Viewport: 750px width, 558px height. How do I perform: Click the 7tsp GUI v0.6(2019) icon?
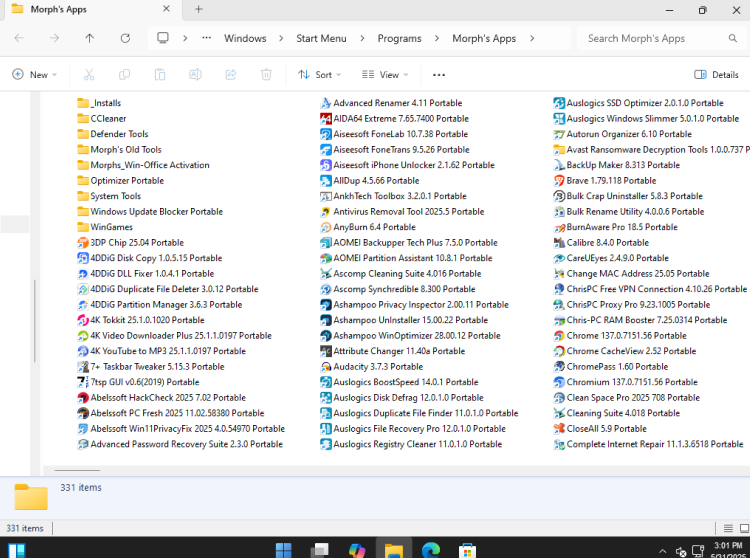point(83,382)
